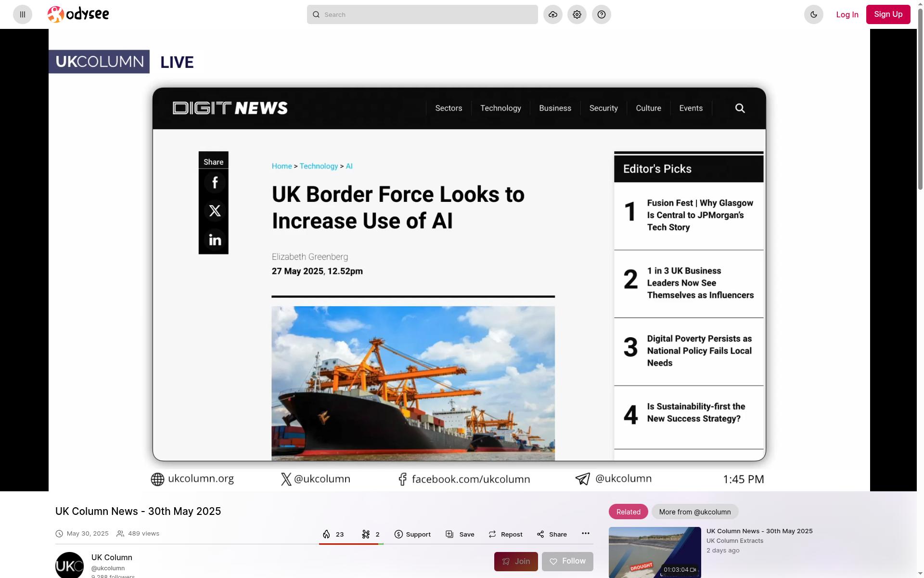Toggle dark mode moon icon

pos(814,14)
